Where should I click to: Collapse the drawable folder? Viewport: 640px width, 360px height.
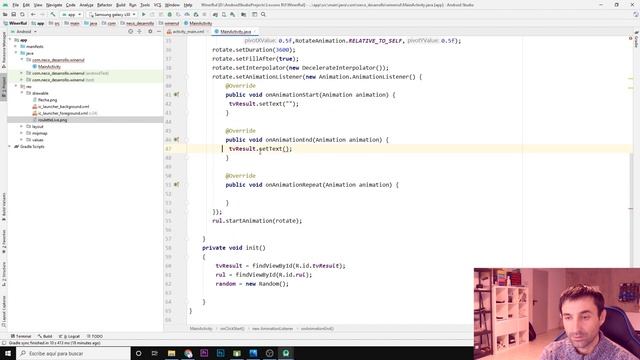click(x=22, y=93)
